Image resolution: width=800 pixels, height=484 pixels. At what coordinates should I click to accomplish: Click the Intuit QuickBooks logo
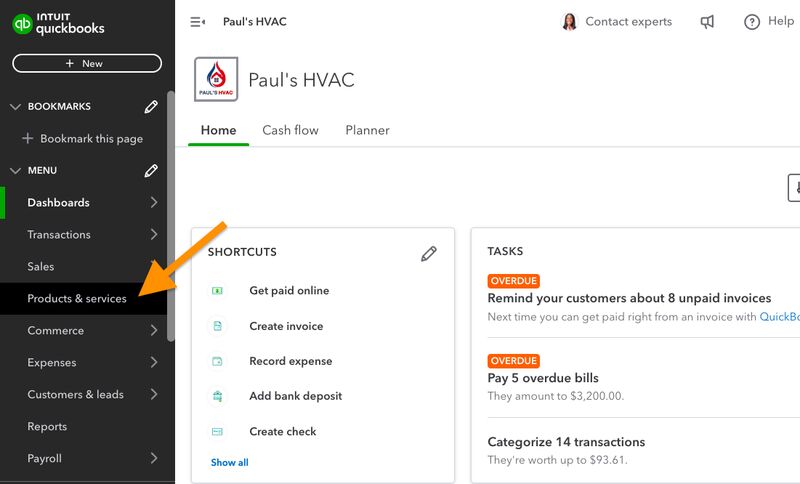pos(58,24)
